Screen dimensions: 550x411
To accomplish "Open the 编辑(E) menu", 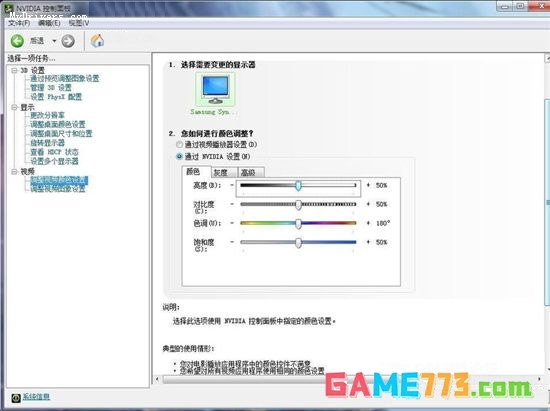I will pyautogui.click(x=49, y=23).
